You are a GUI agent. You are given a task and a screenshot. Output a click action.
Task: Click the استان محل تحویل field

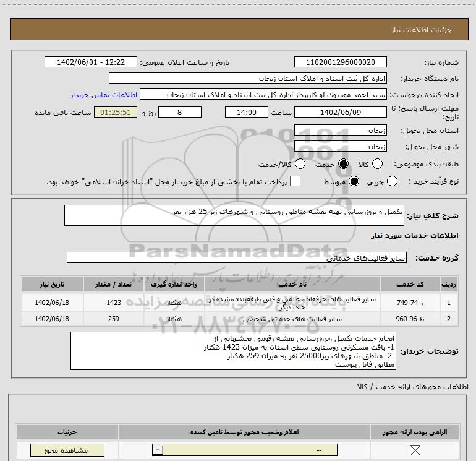click(x=340, y=131)
